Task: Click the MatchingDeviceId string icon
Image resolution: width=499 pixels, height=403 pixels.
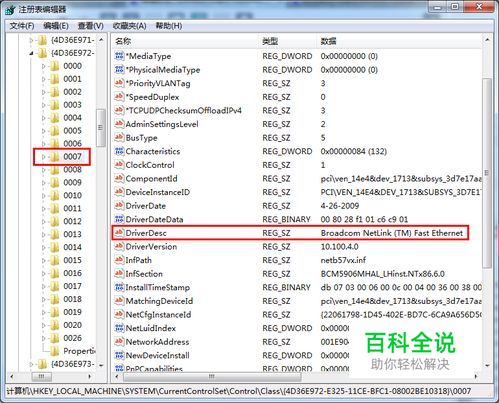Action: pyautogui.click(x=119, y=301)
